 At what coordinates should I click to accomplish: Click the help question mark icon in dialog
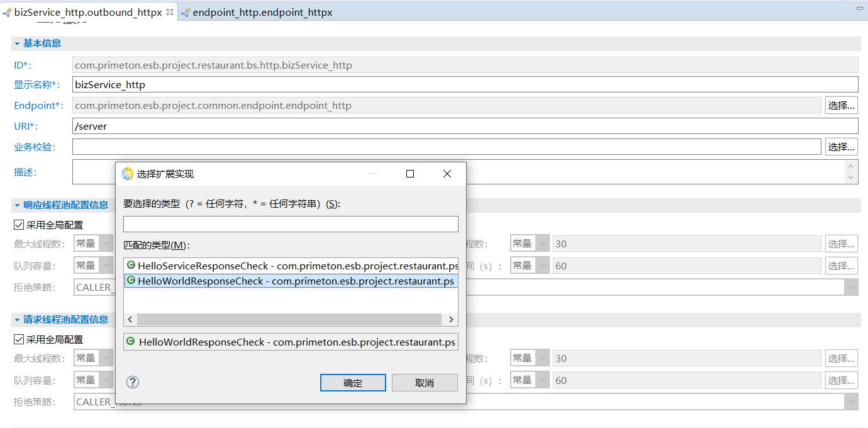tap(133, 382)
